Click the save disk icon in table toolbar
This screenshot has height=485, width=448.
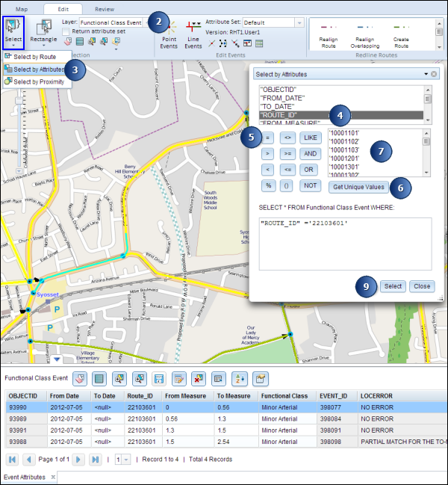click(158, 380)
